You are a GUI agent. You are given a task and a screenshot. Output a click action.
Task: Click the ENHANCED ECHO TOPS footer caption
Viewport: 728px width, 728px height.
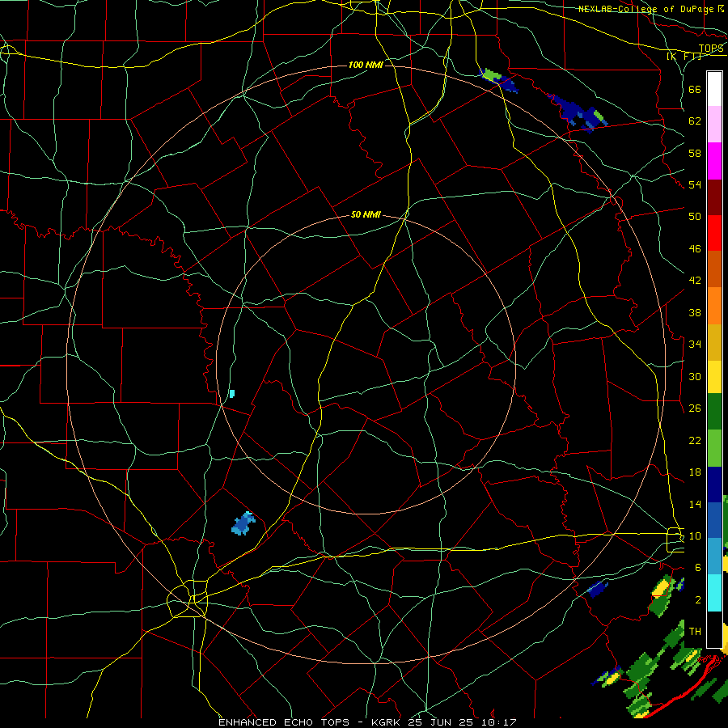367,722
